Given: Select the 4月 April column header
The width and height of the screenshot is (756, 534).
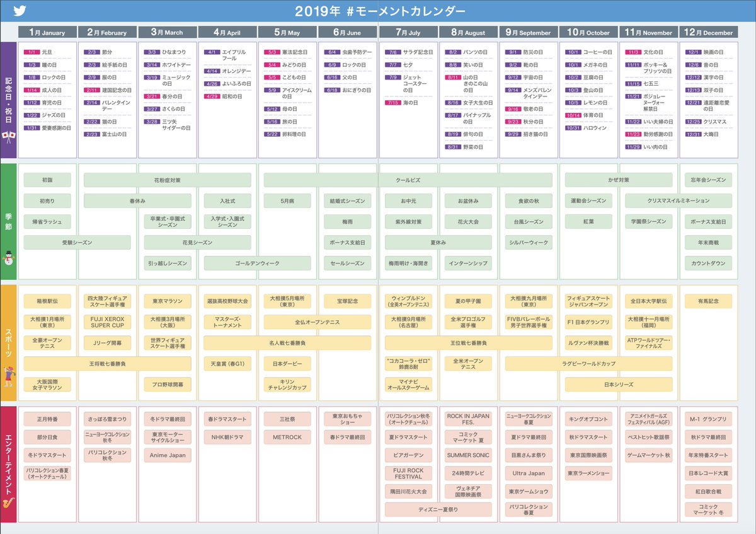Looking at the screenshot, I should point(227,32).
